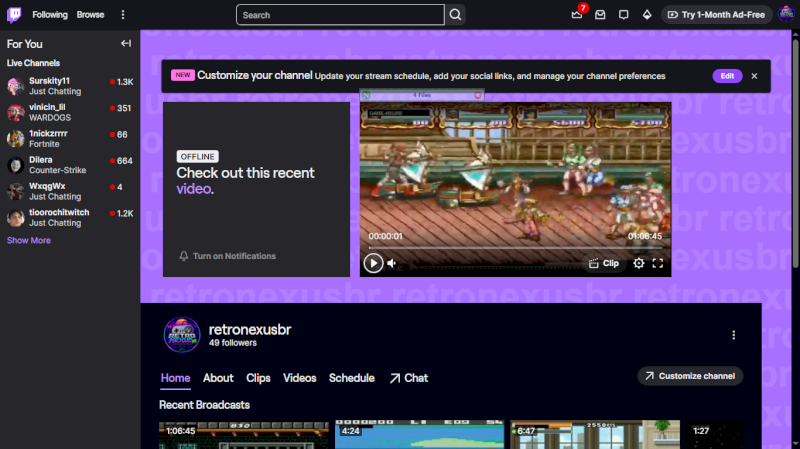Screen dimensions: 800x449
Task: Click the Clip button in player
Action: point(604,263)
